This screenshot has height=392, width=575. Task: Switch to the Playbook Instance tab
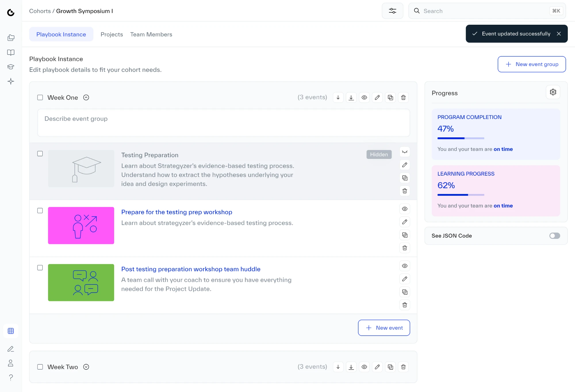(61, 34)
